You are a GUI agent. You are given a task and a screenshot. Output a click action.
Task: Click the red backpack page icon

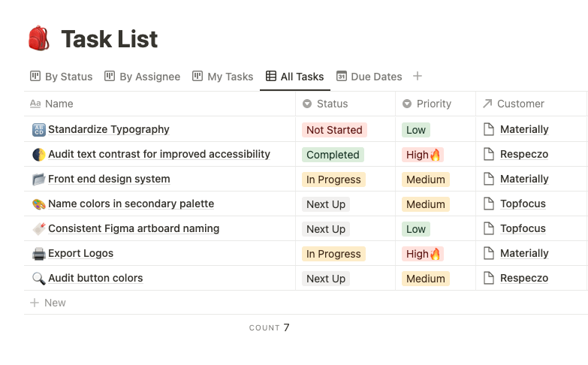(39, 38)
